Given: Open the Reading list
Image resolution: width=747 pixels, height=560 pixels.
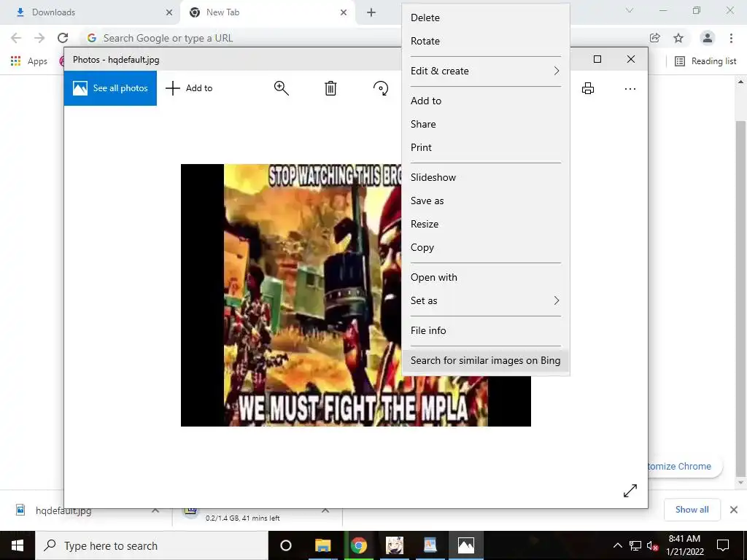Looking at the screenshot, I should (705, 61).
